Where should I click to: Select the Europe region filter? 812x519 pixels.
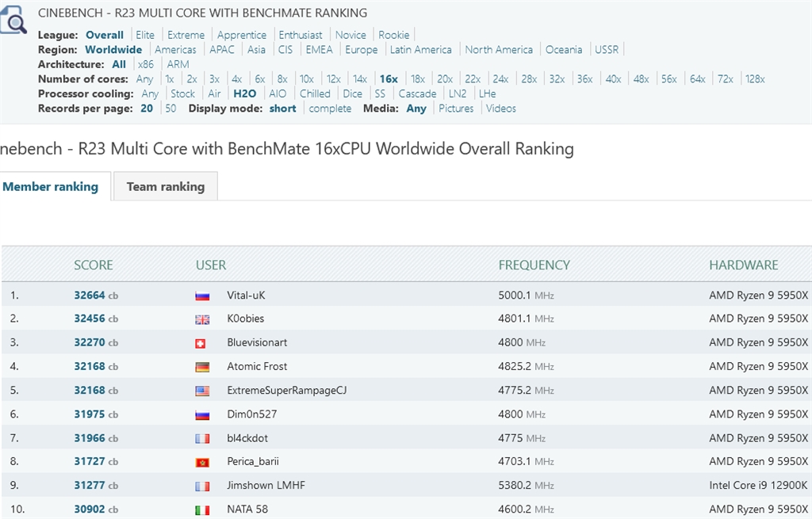coord(361,49)
